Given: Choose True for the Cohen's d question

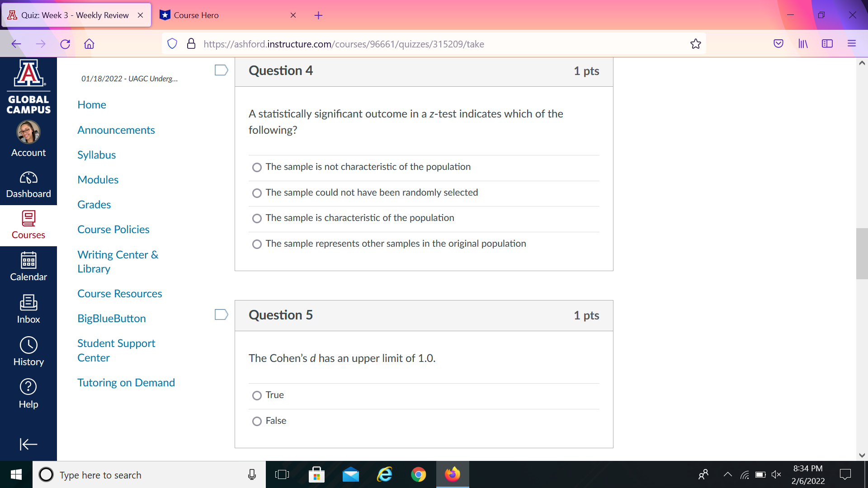Looking at the screenshot, I should pos(257,395).
